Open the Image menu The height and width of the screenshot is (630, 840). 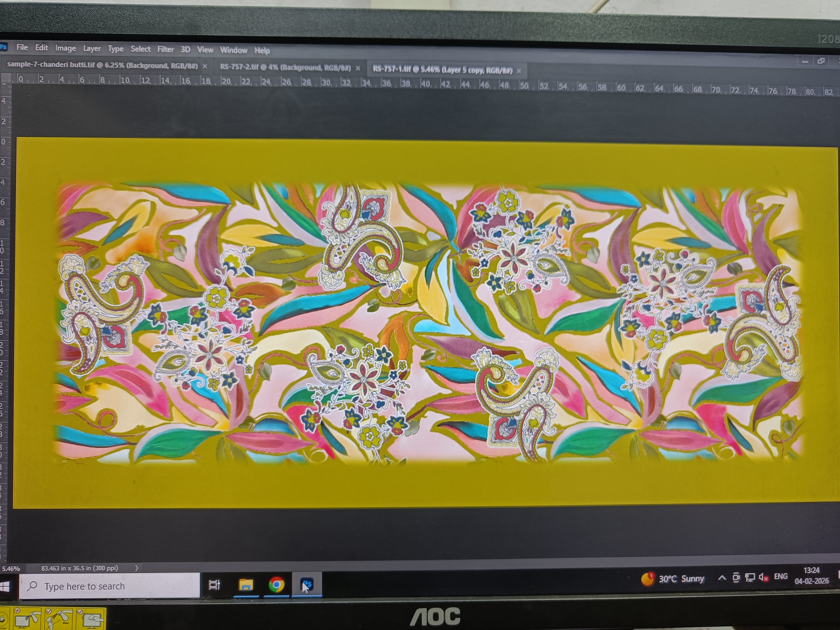[x=65, y=48]
